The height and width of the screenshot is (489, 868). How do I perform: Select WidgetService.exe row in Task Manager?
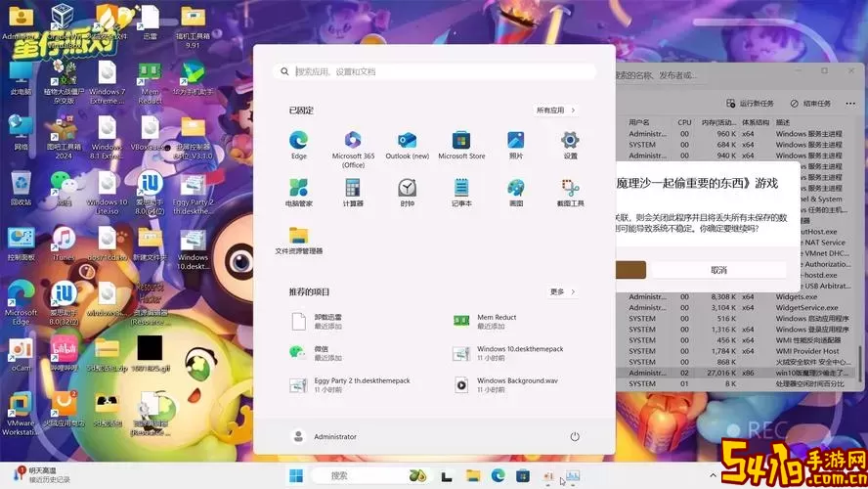[x=737, y=307]
